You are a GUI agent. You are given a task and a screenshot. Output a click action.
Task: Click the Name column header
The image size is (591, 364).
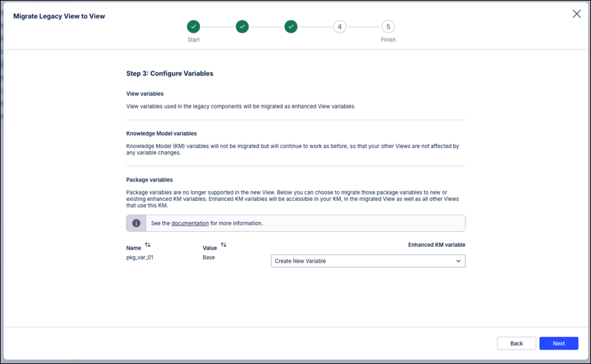click(x=134, y=248)
